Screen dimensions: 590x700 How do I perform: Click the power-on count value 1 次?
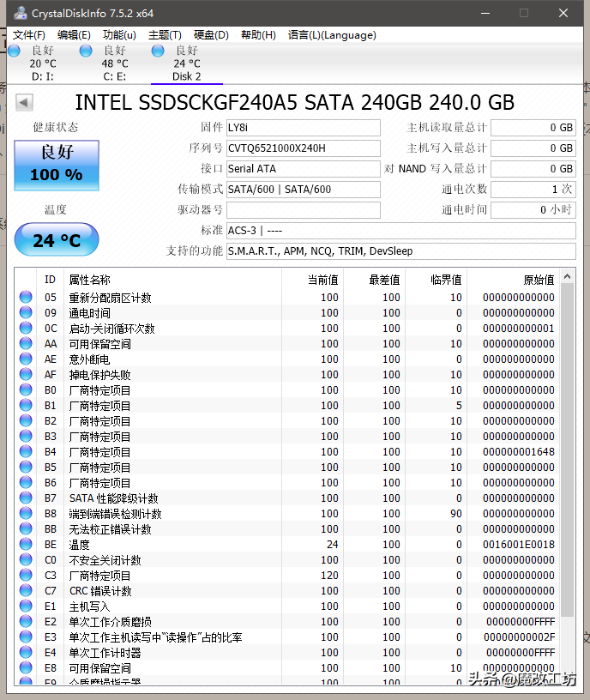[533, 190]
